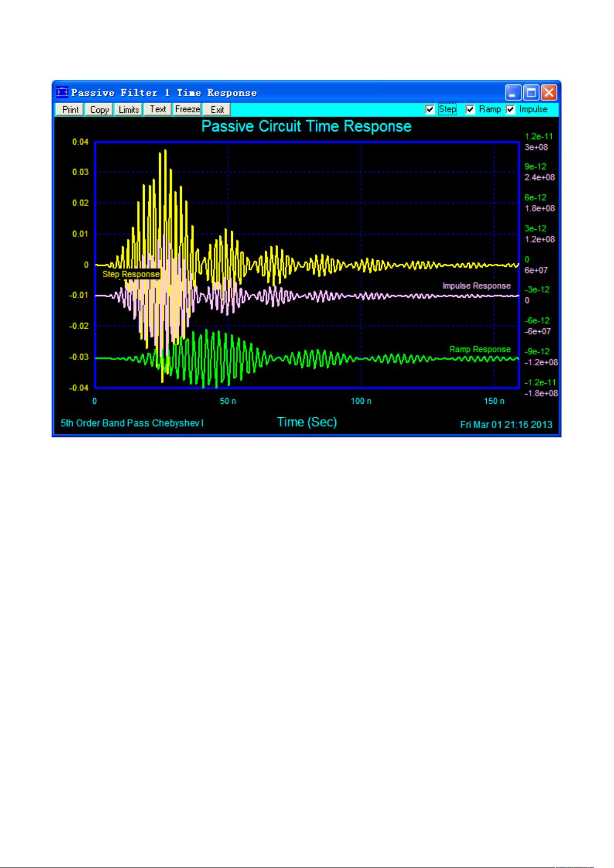Select the yellow Step Response label
The height and width of the screenshot is (868, 614).
point(131,274)
